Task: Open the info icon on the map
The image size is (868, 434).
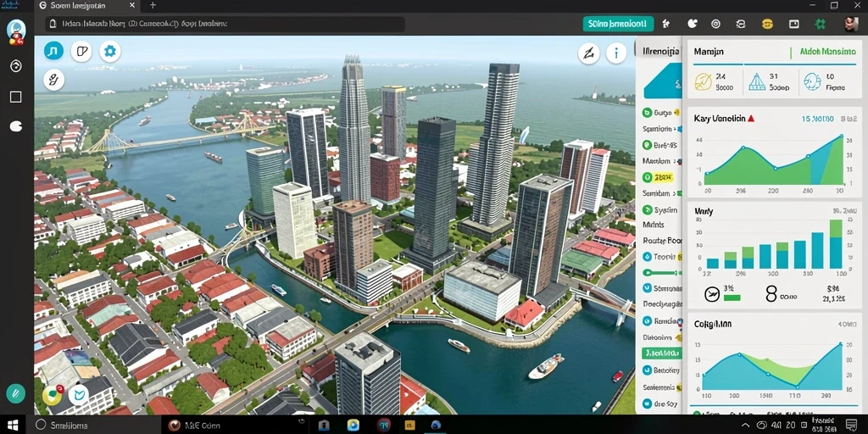Action: (x=616, y=53)
